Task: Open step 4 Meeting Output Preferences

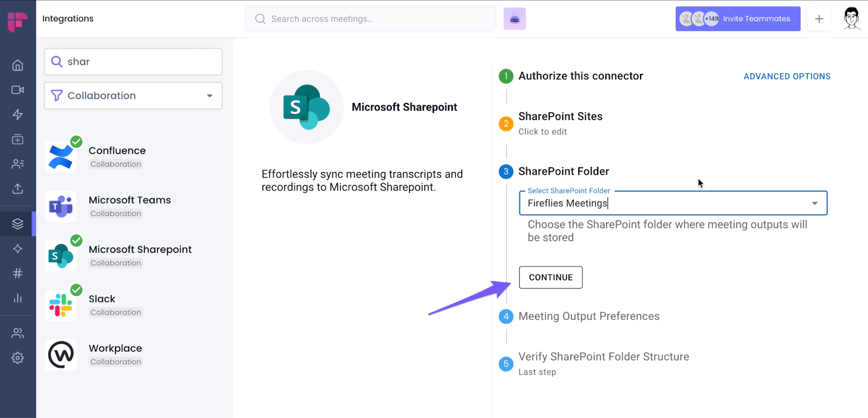Action: click(589, 316)
